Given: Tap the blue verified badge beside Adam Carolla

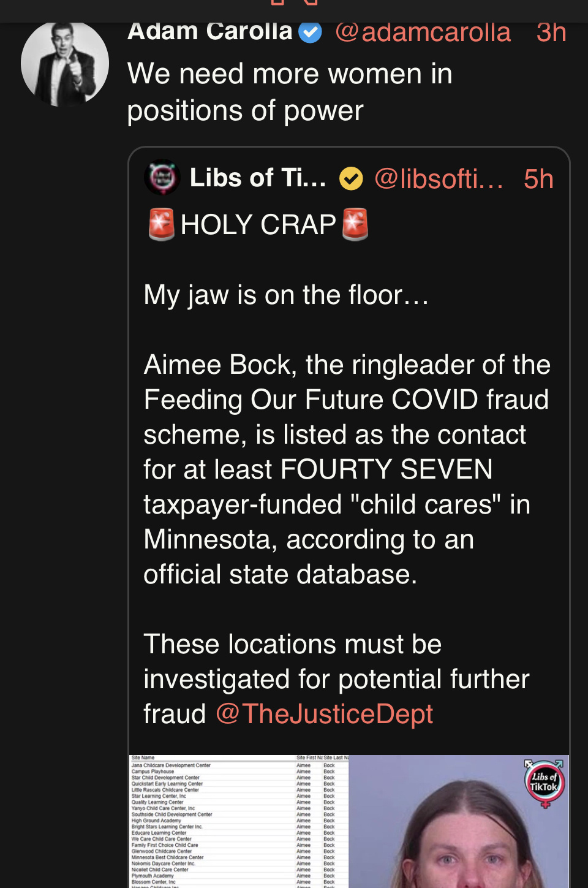Looking at the screenshot, I should (310, 32).
